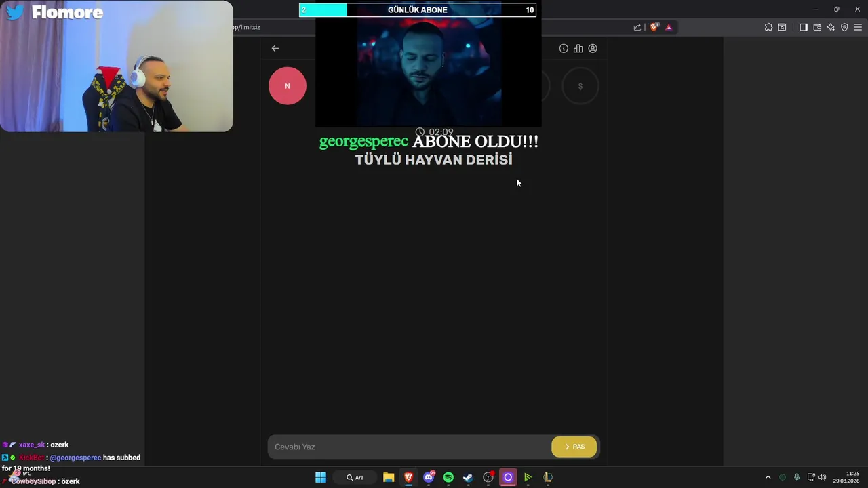Open the clock showing 11:25

(x=846, y=477)
